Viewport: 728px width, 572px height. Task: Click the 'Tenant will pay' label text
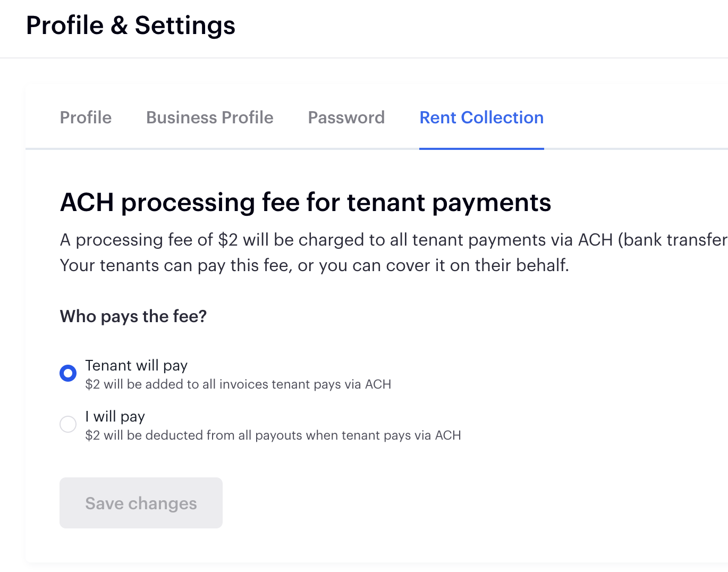coord(136,366)
